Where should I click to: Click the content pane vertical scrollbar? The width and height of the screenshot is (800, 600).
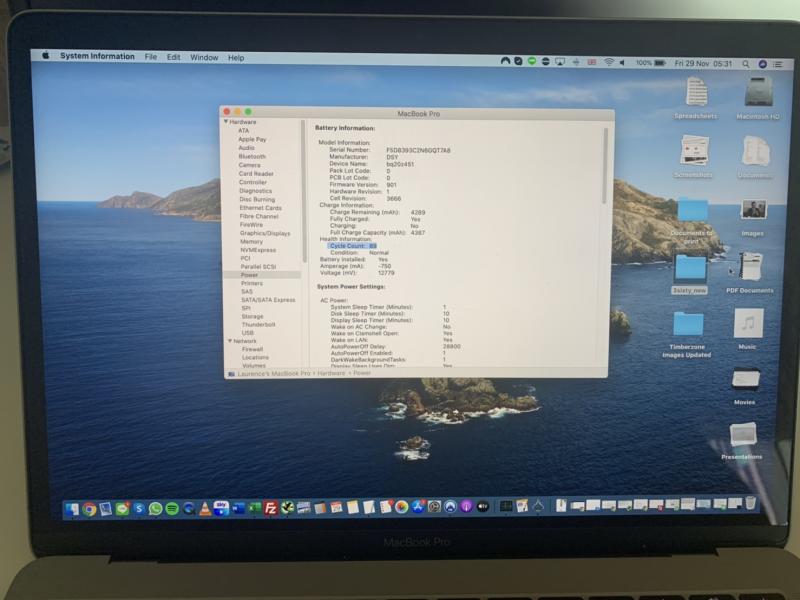[x=605, y=166]
